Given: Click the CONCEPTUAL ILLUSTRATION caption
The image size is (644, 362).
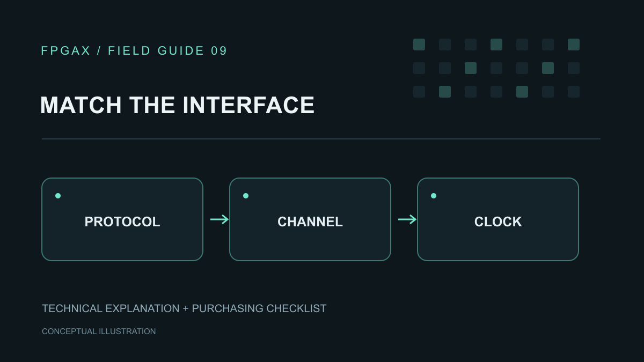Looking at the screenshot, I should [99, 331].
